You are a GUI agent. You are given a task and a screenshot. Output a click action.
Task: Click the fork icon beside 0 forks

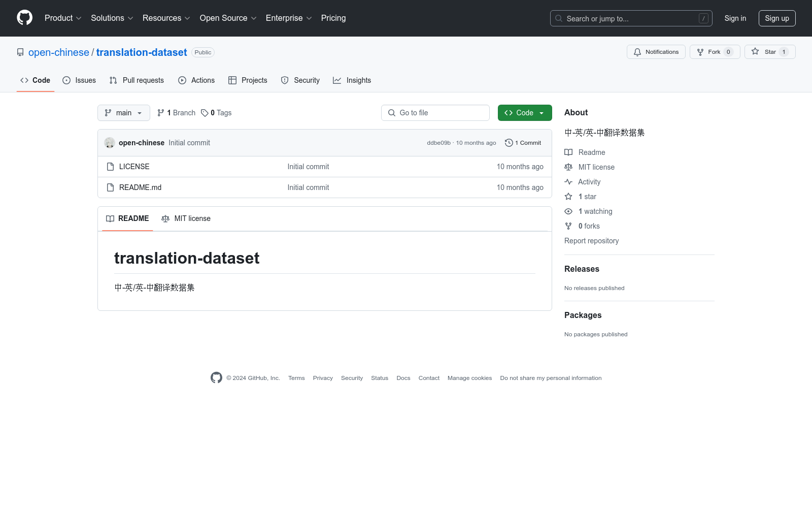tap(568, 226)
